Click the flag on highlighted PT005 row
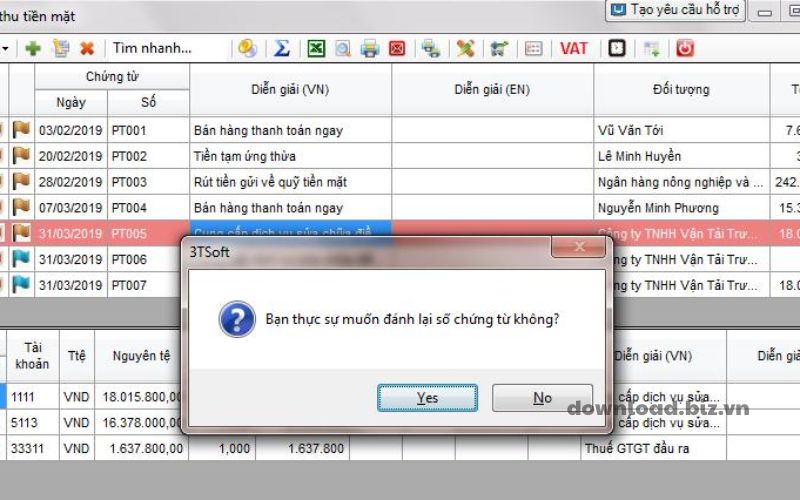 (x=21, y=233)
